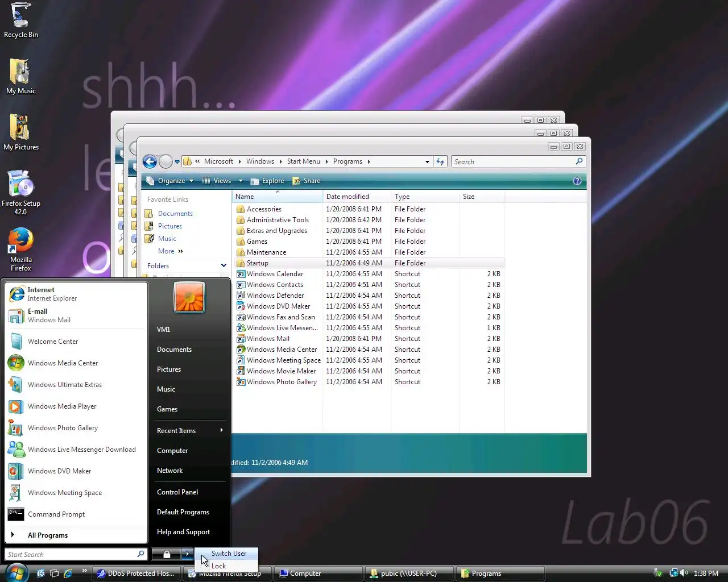Open Windows Media Player from Start menu

[x=76, y=406]
